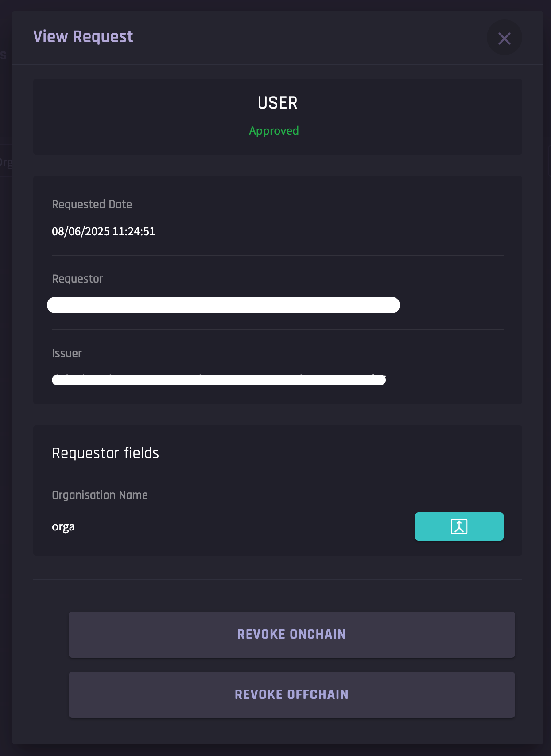Select the green Approved status label

point(274,131)
